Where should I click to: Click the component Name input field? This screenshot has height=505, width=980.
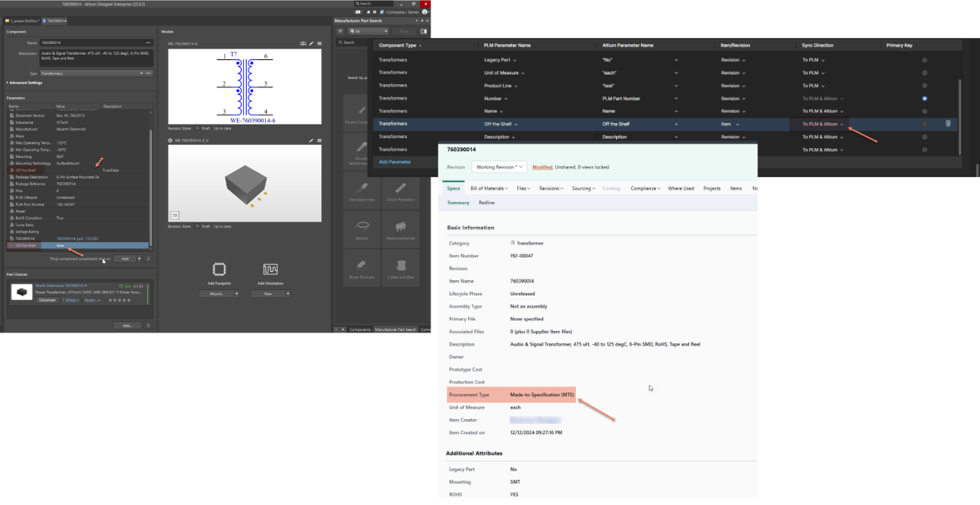91,43
